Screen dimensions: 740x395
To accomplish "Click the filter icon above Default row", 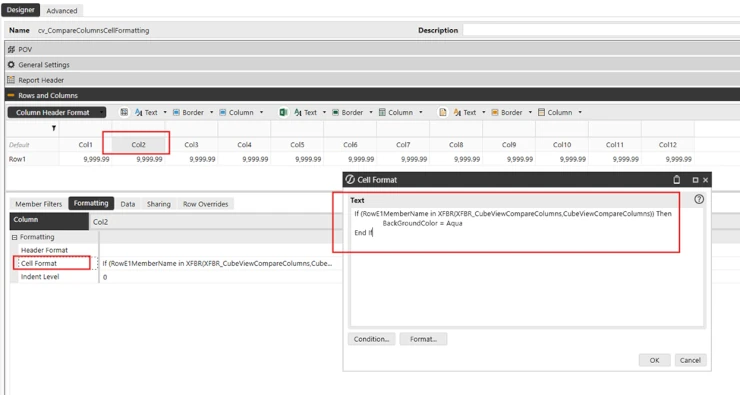I will click(54, 128).
